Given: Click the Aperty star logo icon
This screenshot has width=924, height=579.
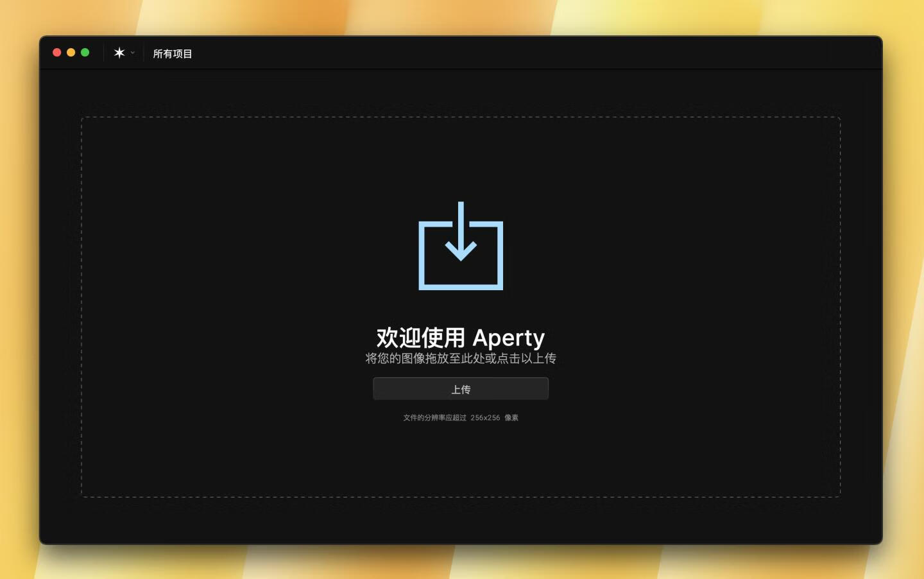Looking at the screenshot, I should click(119, 53).
